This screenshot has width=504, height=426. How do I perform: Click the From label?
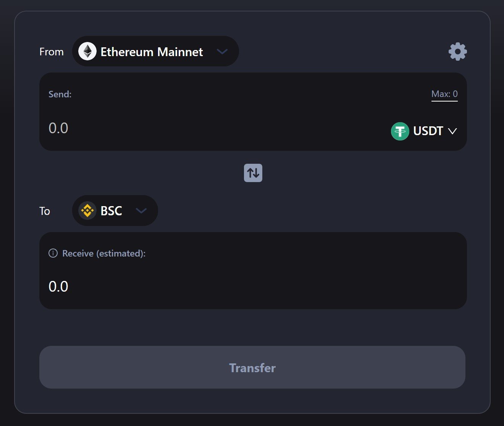[52, 52]
